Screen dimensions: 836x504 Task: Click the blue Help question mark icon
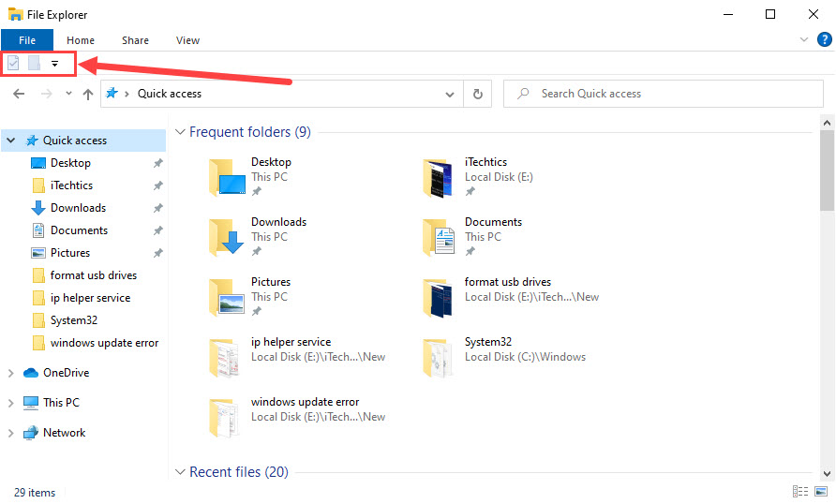pyautogui.click(x=824, y=39)
